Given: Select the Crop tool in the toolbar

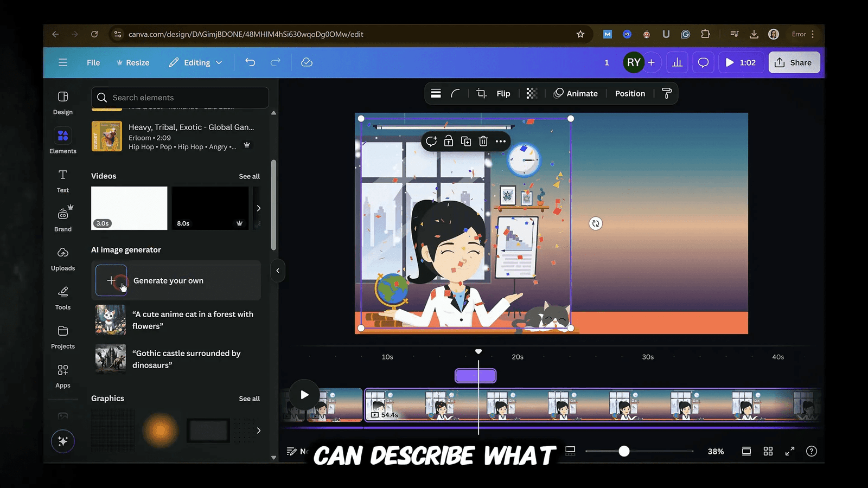Looking at the screenshot, I should coord(480,93).
